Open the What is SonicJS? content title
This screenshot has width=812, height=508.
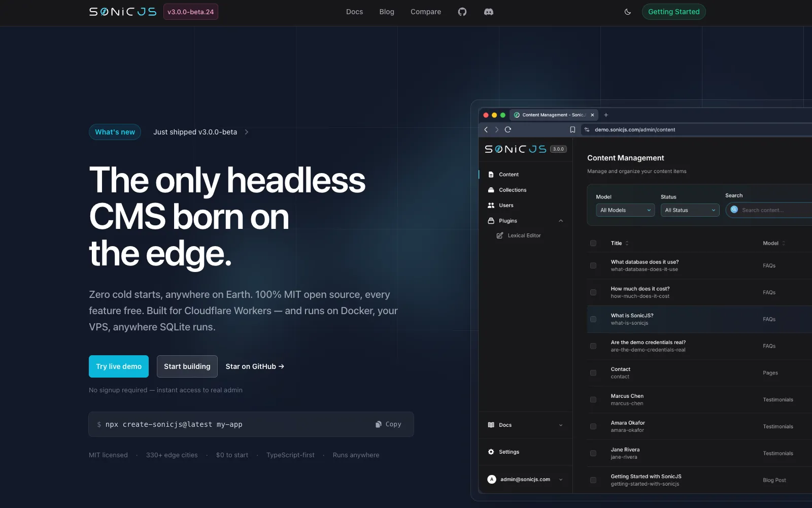pos(632,316)
